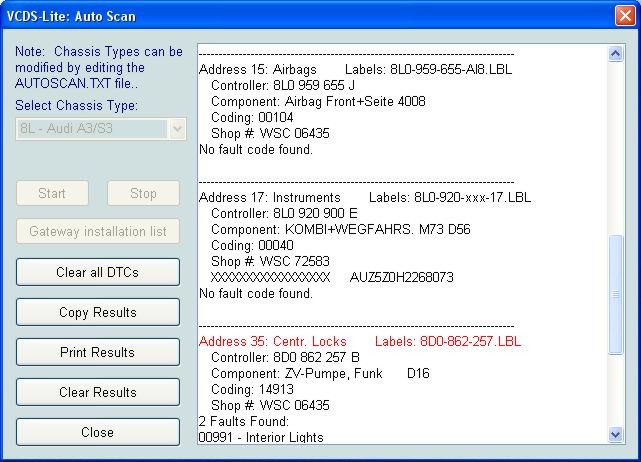Click the disabled Stop button

pyautogui.click(x=143, y=193)
